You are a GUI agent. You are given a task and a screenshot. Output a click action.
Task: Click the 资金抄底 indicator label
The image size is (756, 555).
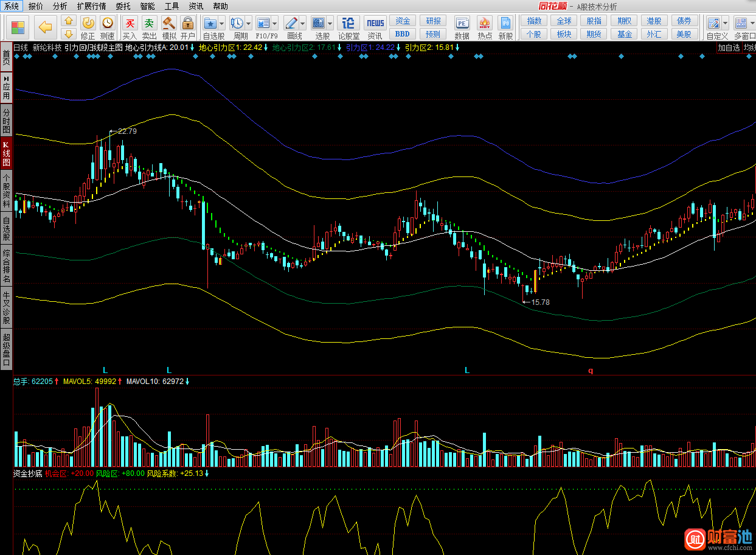pyautogui.click(x=27, y=473)
